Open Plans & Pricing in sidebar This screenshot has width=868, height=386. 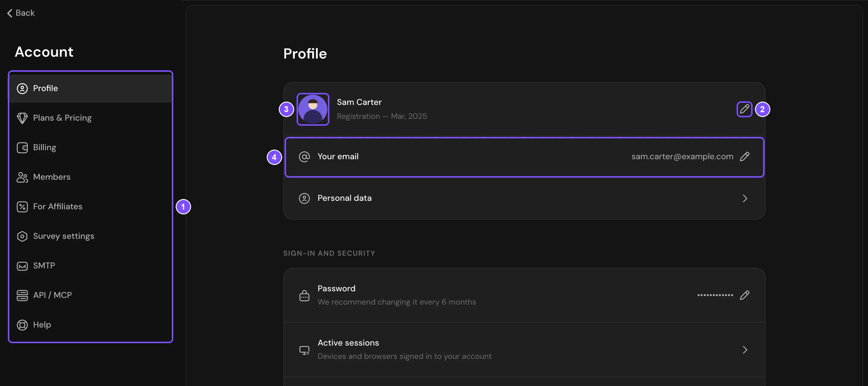coord(90,118)
